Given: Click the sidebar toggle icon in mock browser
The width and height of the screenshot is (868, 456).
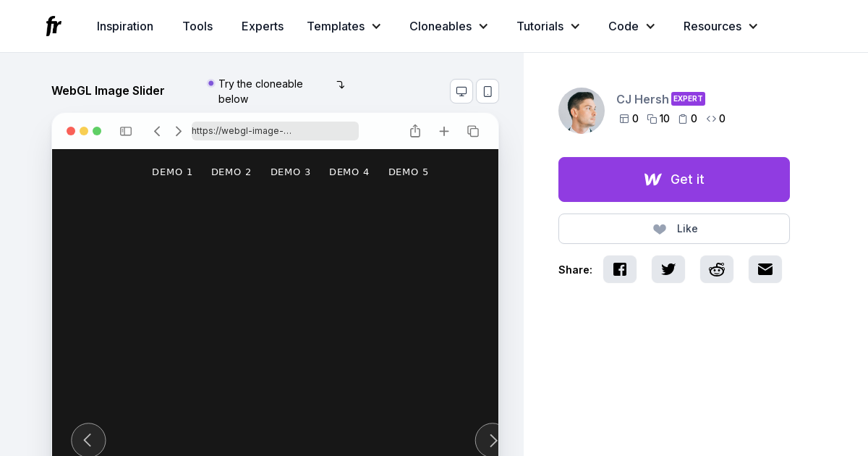Looking at the screenshot, I should click(126, 131).
